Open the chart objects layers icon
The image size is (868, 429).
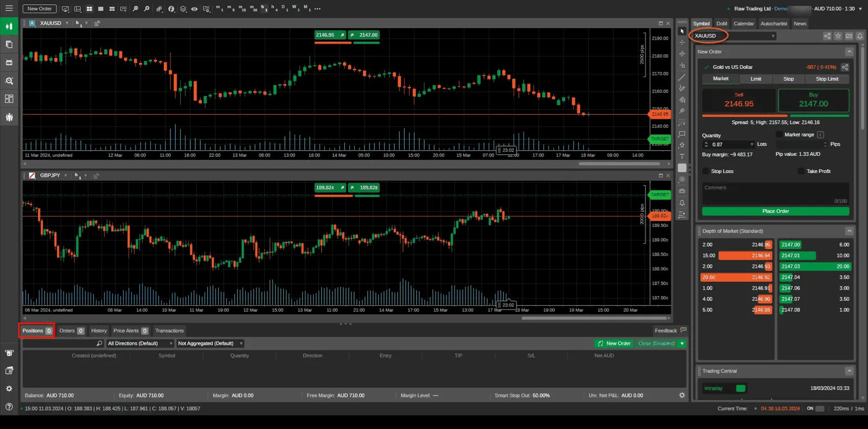tap(183, 9)
